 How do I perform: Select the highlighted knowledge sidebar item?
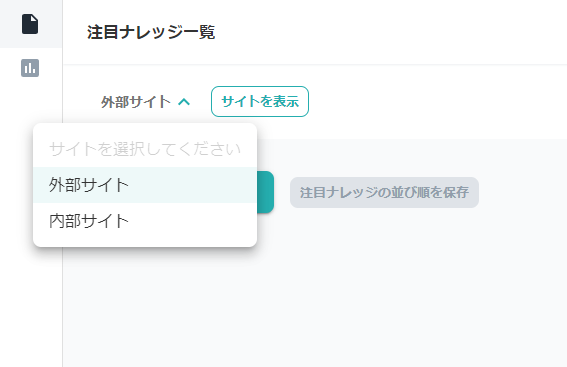[31, 24]
